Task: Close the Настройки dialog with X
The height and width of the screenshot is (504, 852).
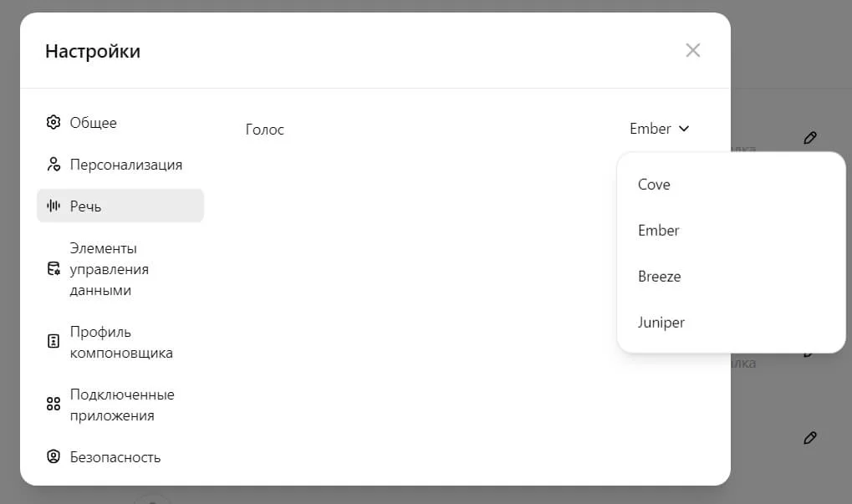Action: coord(692,50)
